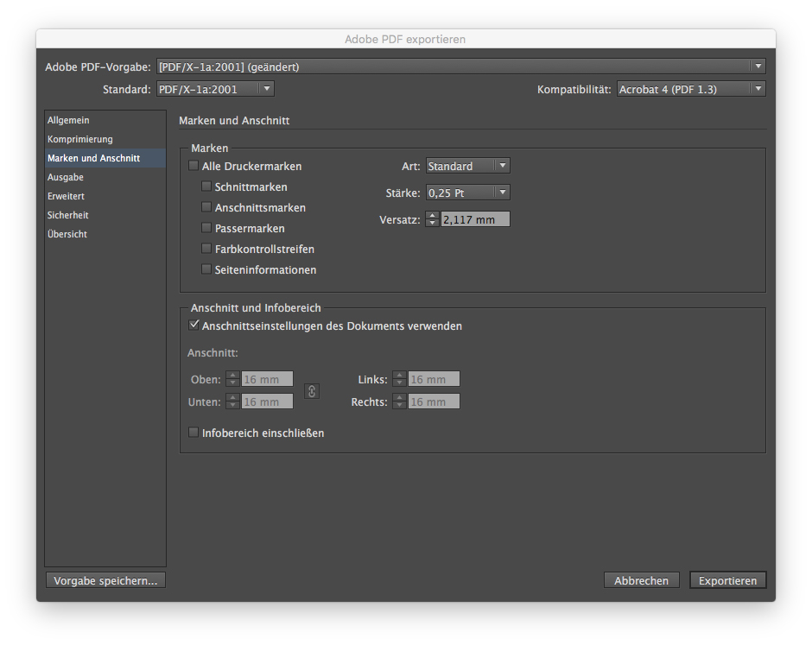This screenshot has height=645, width=812.
Task: Go to the Komprimierung section
Action: tap(105, 139)
